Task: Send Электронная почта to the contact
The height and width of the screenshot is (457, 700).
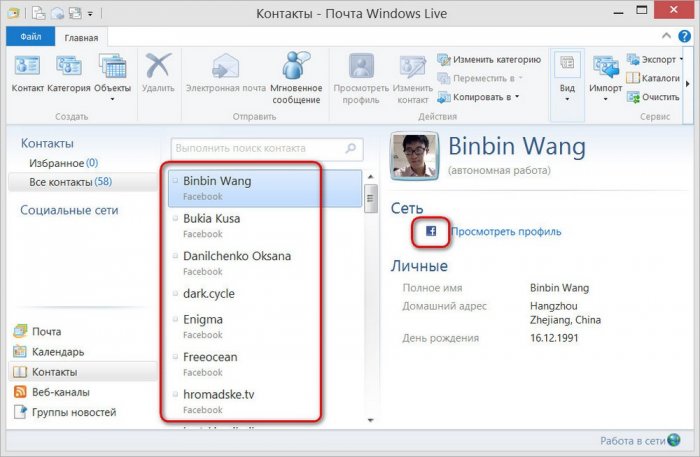Action: pyautogui.click(x=226, y=74)
